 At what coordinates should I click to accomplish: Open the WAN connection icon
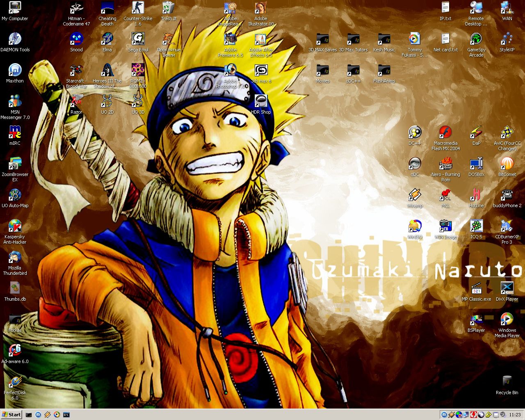pyautogui.click(x=507, y=11)
